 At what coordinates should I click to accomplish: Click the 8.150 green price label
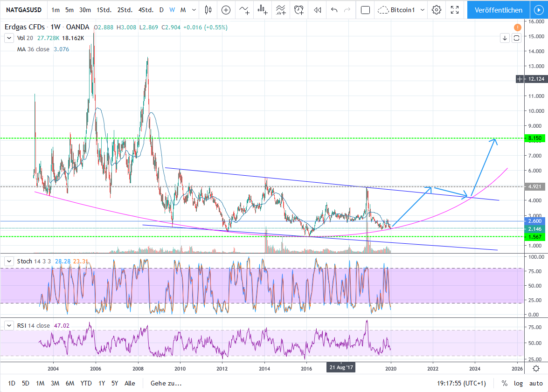point(535,138)
